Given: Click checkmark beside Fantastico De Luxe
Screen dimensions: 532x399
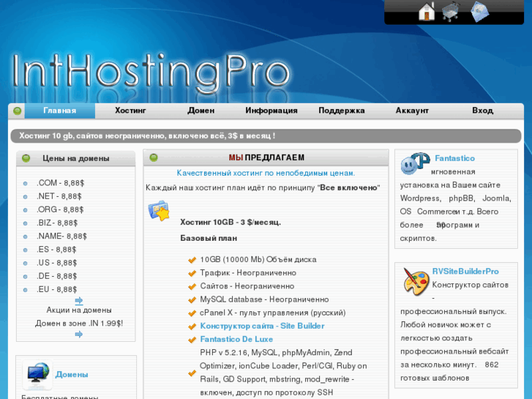Looking at the screenshot, I should [192, 340].
